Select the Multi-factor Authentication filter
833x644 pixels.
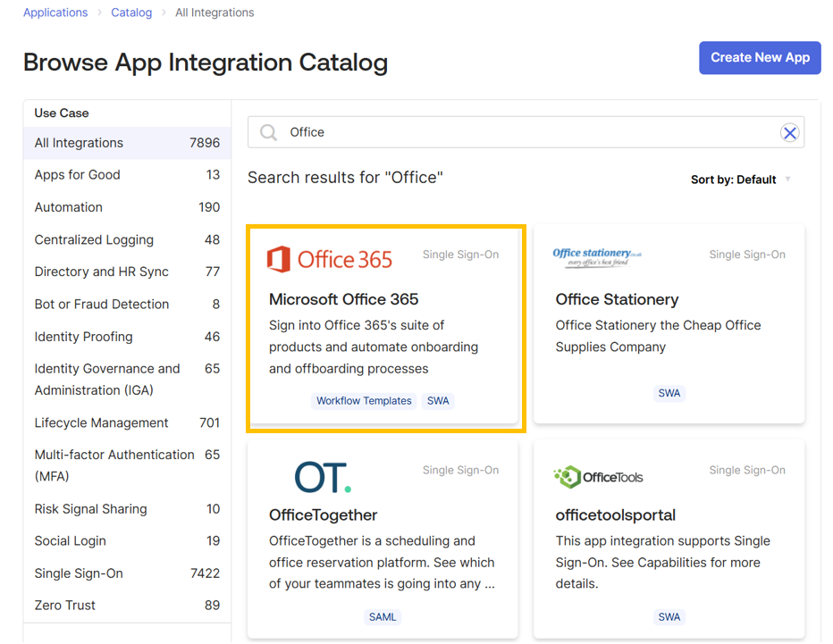coord(127,465)
